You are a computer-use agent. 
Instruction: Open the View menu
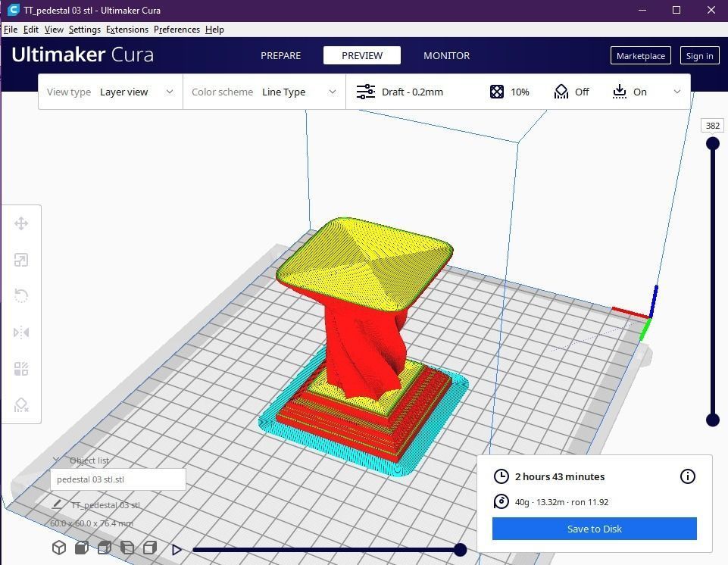click(54, 30)
